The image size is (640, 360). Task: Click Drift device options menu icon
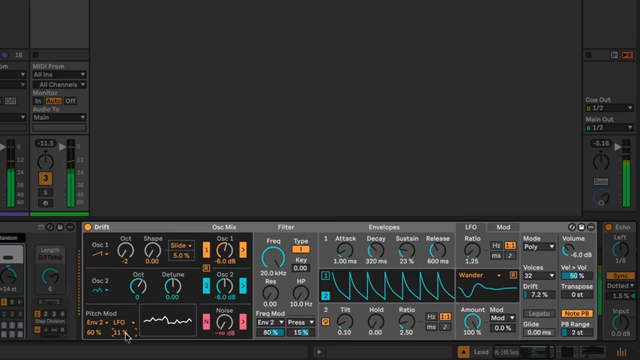(591, 227)
